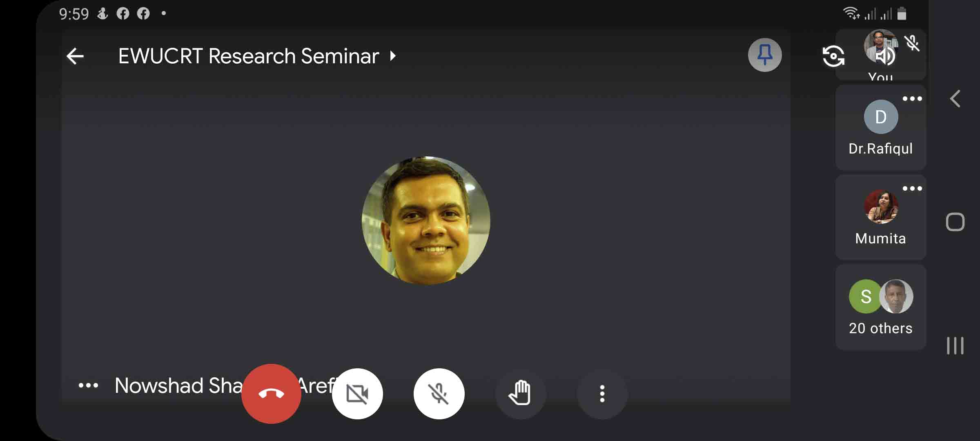This screenshot has height=441, width=980.
Task: Tap your own You self-view tile
Action: pos(881,55)
